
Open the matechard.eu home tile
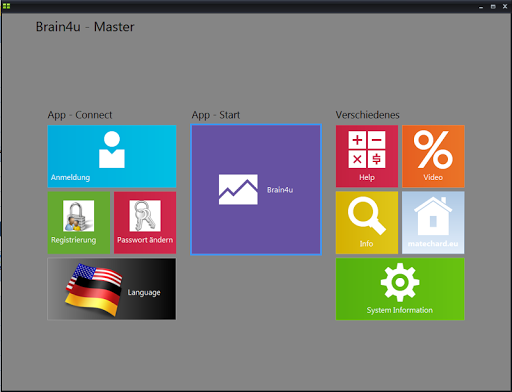(x=433, y=223)
